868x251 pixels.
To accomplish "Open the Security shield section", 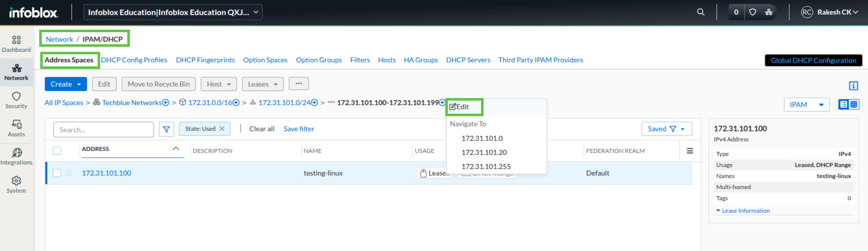I will [x=16, y=100].
